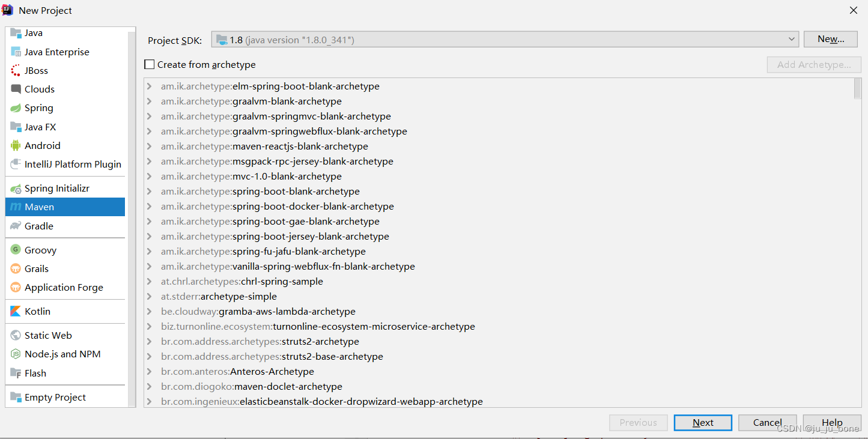Expand maven-reactjs-blank-archetype node

[x=149, y=146]
